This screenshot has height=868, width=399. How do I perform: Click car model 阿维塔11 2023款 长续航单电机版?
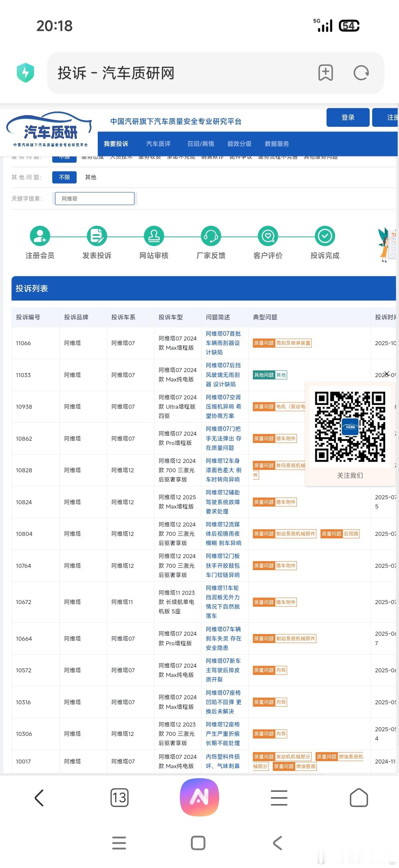(177, 602)
